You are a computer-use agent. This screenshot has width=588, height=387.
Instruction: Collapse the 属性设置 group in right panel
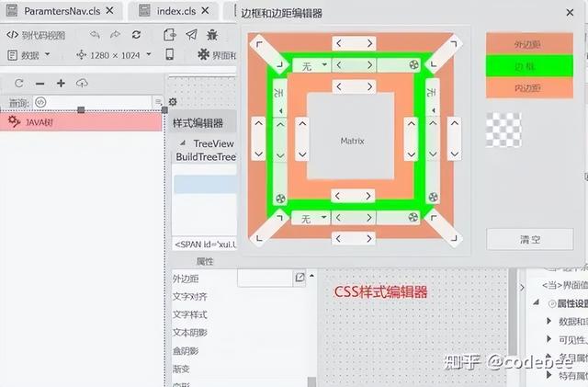[537, 302]
